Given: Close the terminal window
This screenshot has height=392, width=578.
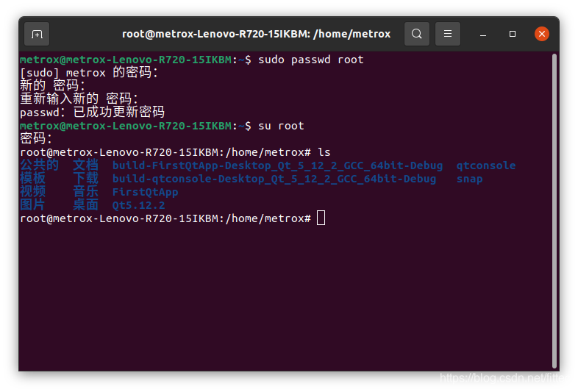Looking at the screenshot, I should (542, 34).
